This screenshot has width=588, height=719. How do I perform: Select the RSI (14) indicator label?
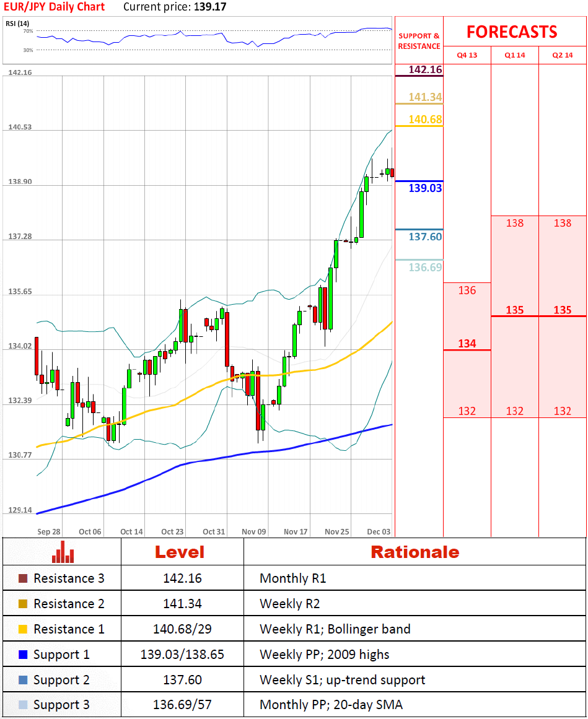[x=17, y=24]
